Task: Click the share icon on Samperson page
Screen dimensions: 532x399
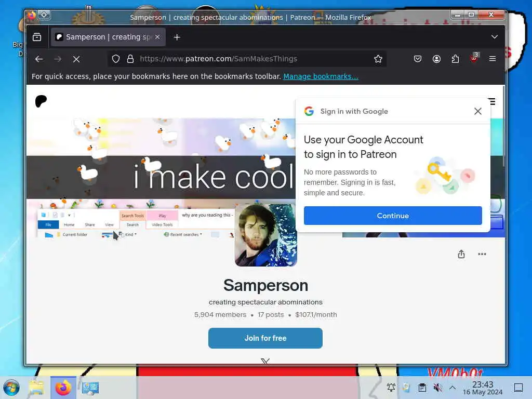Action: click(x=461, y=254)
